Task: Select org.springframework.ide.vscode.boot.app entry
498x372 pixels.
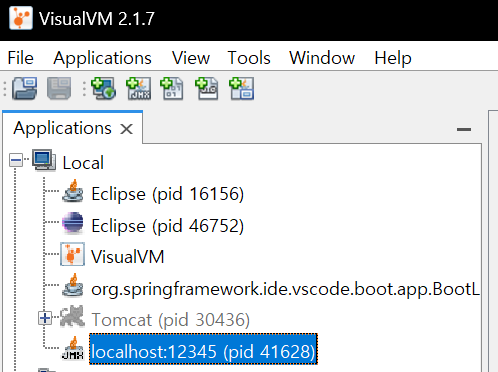Action: [x=286, y=289]
